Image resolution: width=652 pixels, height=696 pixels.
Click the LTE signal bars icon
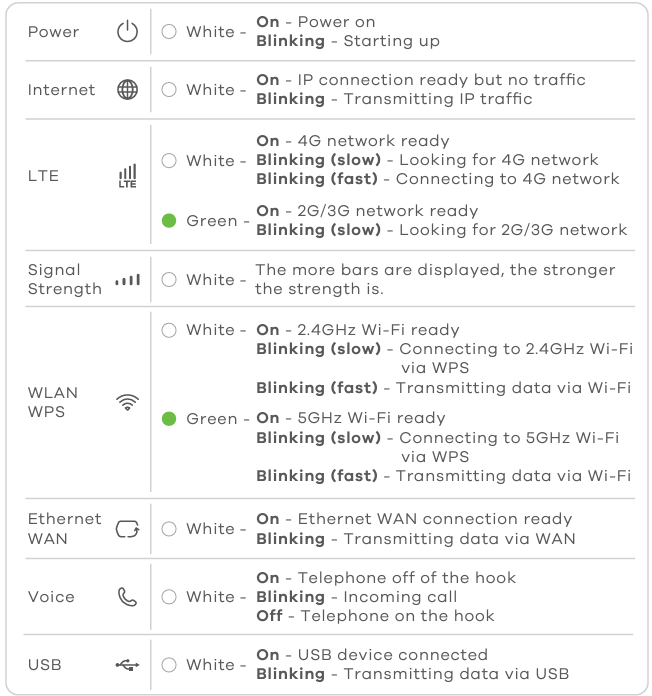pos(128,176)
